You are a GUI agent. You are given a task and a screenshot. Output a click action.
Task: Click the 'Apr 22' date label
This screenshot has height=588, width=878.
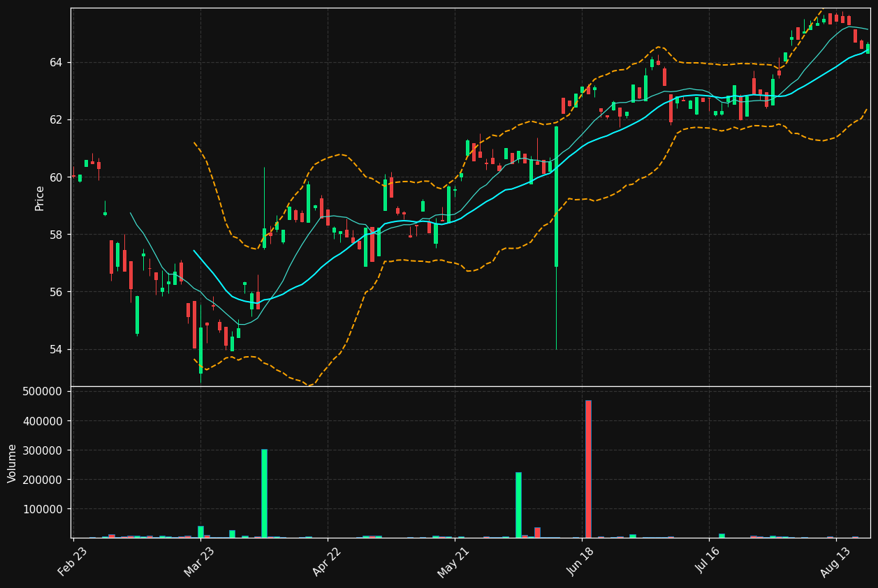pyautogui.click(x=328, y=562)
